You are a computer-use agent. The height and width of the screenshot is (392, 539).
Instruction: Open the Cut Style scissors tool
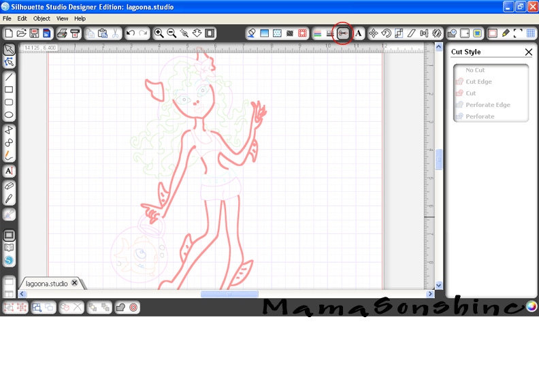click(343, 33)
